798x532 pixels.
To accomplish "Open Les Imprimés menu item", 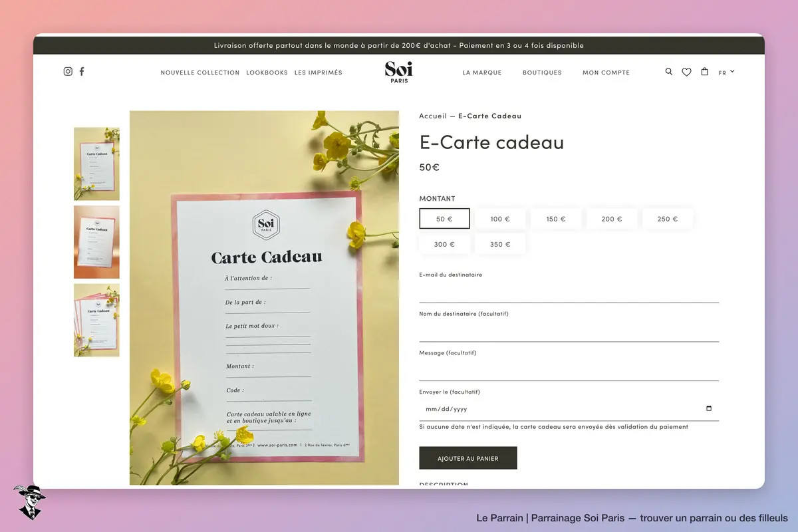I will pos(319,72).
